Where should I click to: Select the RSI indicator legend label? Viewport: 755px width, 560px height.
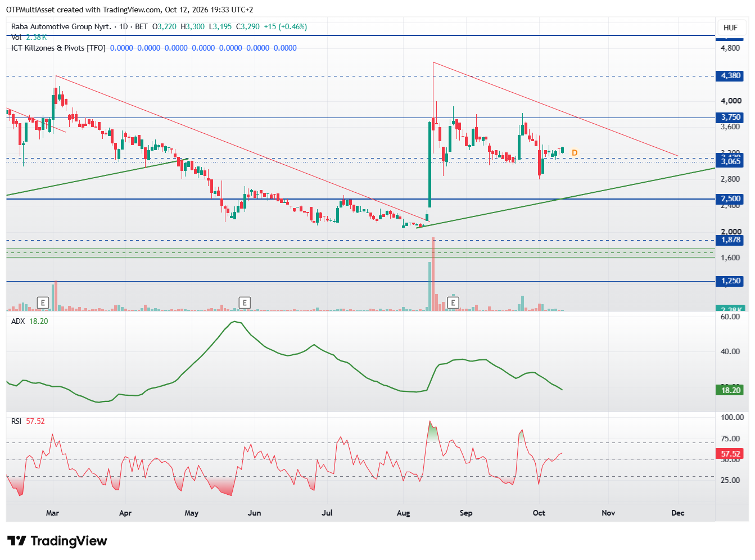16,421
